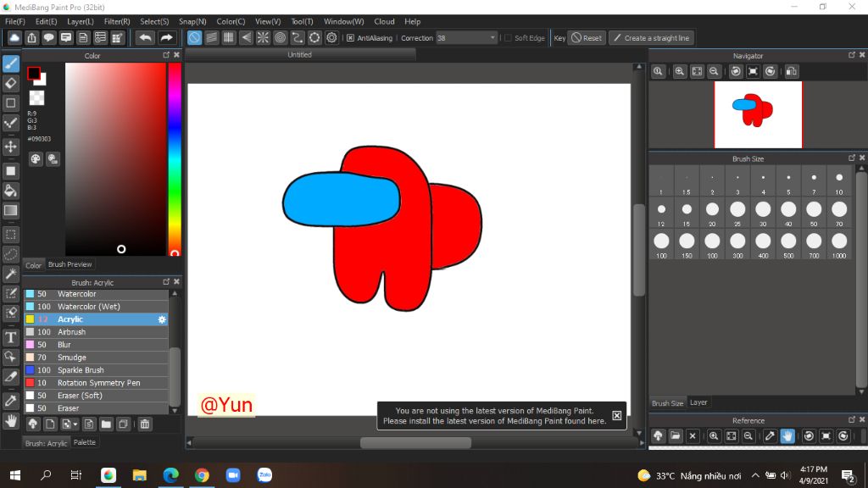The height and width of the screenshot is (488, 868).
Task: Open the Correction value dropdown
Action: [x=492, y=37]
